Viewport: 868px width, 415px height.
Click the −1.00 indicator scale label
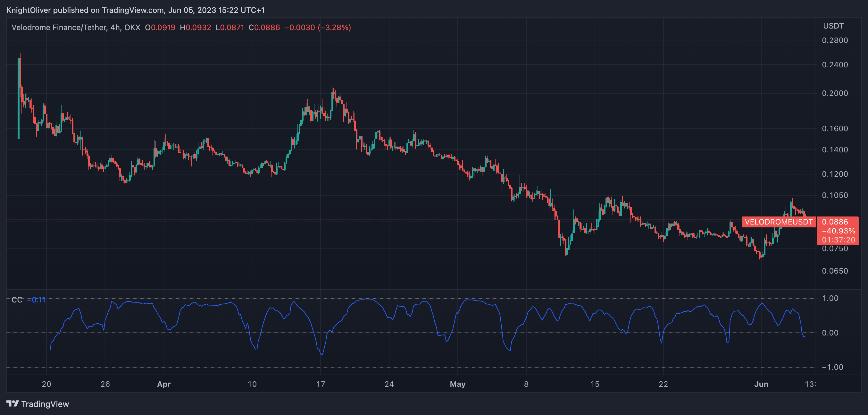[832, 368]
